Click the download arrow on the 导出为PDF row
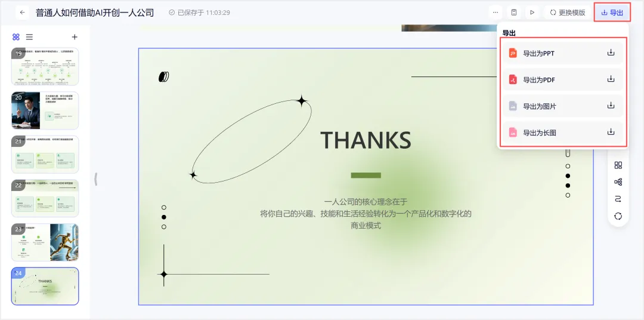The width and height of the screenshot is (644, 320). coord(611,79)
